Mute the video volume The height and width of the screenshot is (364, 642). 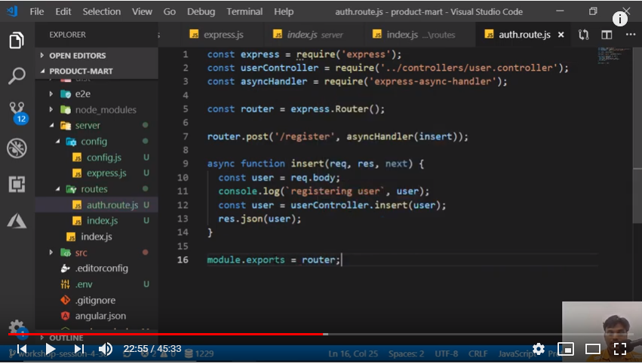pos(106,349)
